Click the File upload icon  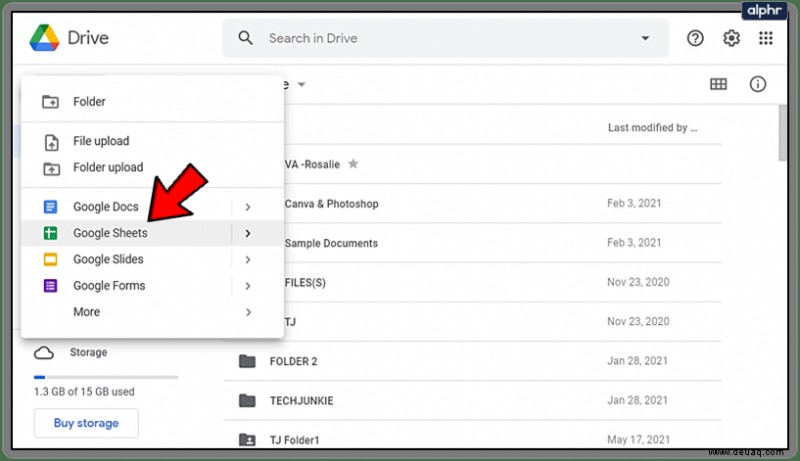pos(51,142)
